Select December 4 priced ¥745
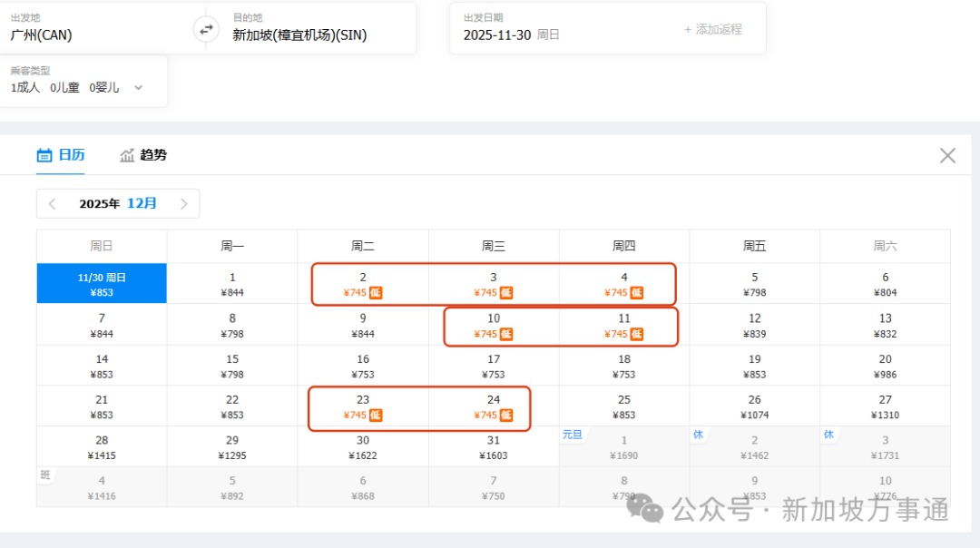Screen dimensions: 980x548 click(624, 284)
